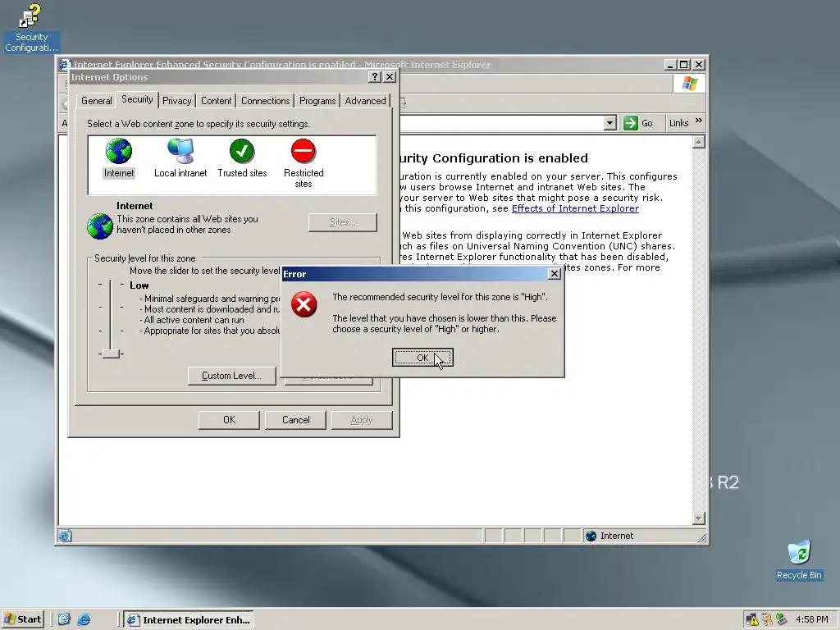Click the middle system tray icon
This screenshot has width=840, height=630.
pos(767,620)
